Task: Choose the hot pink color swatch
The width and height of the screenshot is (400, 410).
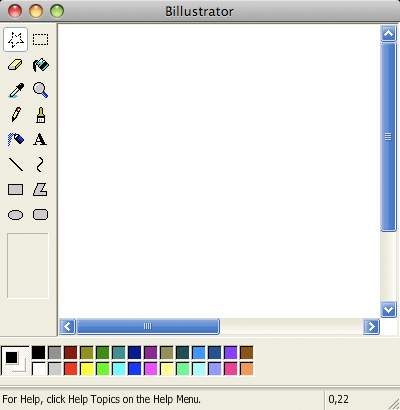Action: click(x=230, y=369)
